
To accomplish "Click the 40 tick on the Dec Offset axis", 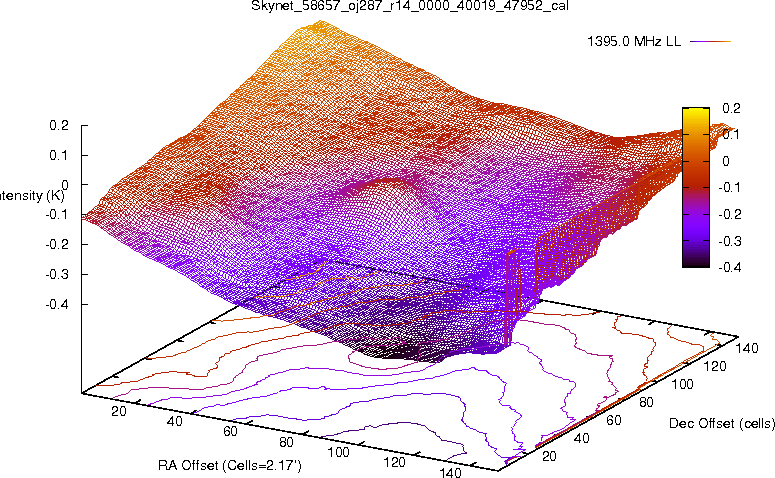I will point(582,438).
